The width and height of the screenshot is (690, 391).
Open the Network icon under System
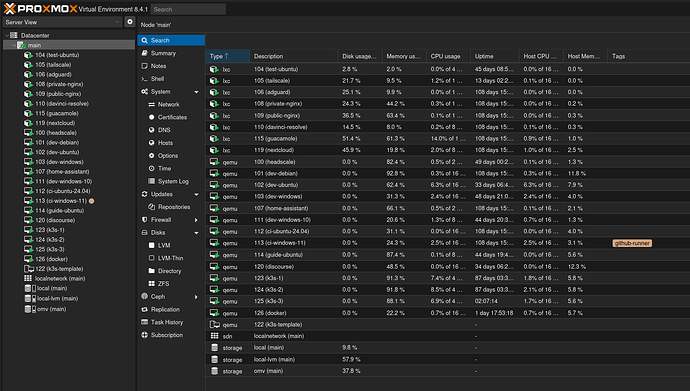(x=151, y=104)
